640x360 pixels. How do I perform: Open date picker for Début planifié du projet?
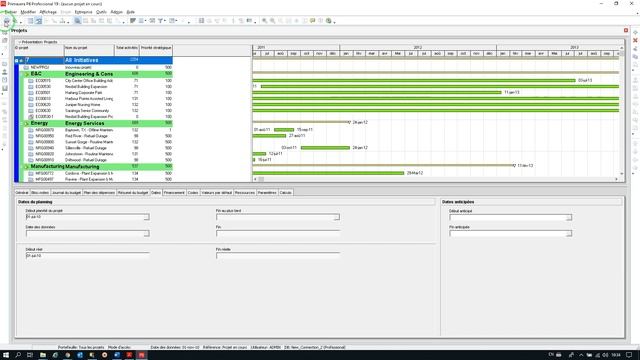pos(146,217)
